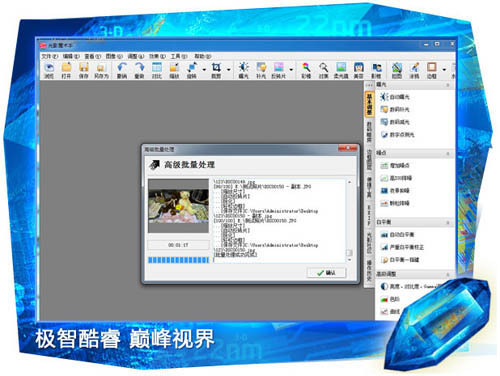Collapse the 白平衡 panel section
The width and height of the screenshot is (500, 376).
pos(448,222)
